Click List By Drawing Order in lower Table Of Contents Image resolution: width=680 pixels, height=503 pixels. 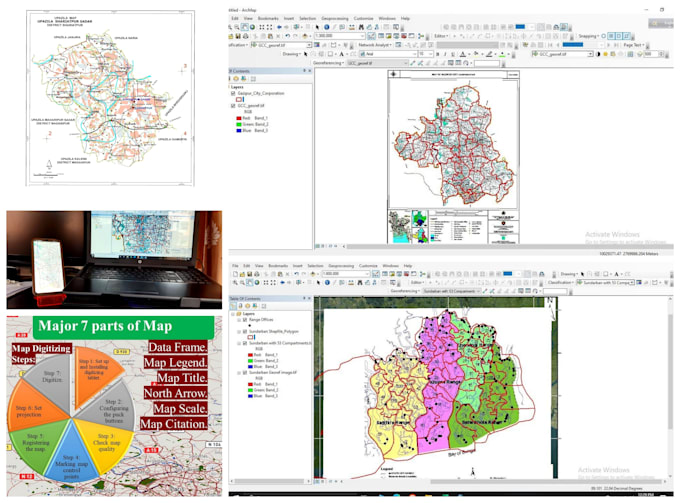click(233, 306)
